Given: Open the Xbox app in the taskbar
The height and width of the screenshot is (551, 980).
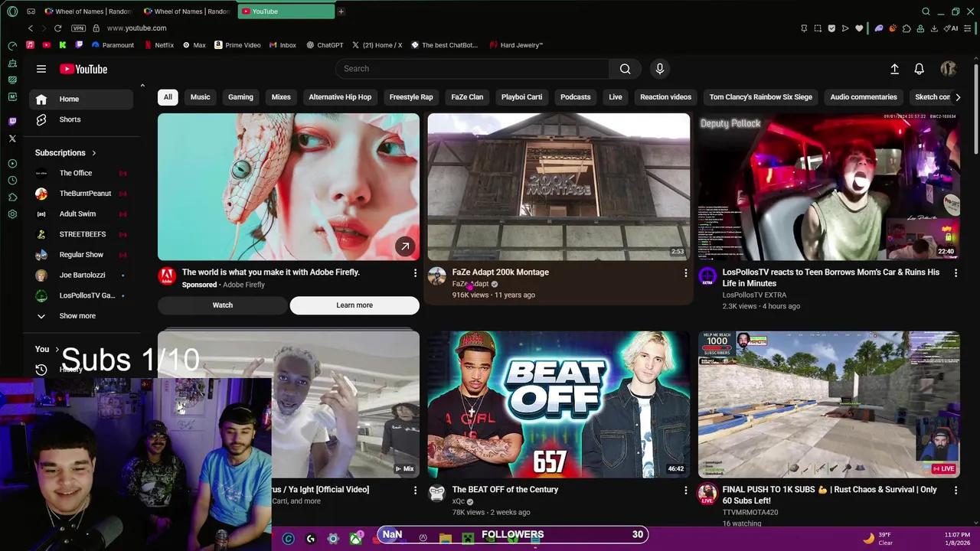Looking at the screenshot, I should [x=356, y=539].
